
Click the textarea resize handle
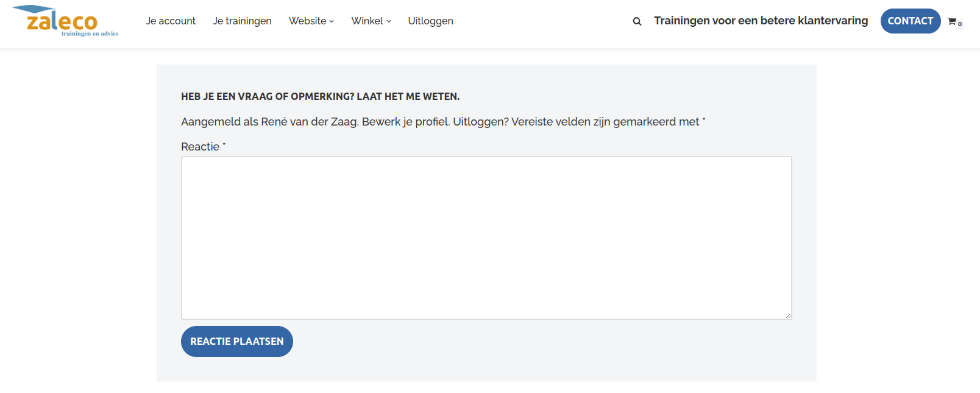(x=788, y=316)
